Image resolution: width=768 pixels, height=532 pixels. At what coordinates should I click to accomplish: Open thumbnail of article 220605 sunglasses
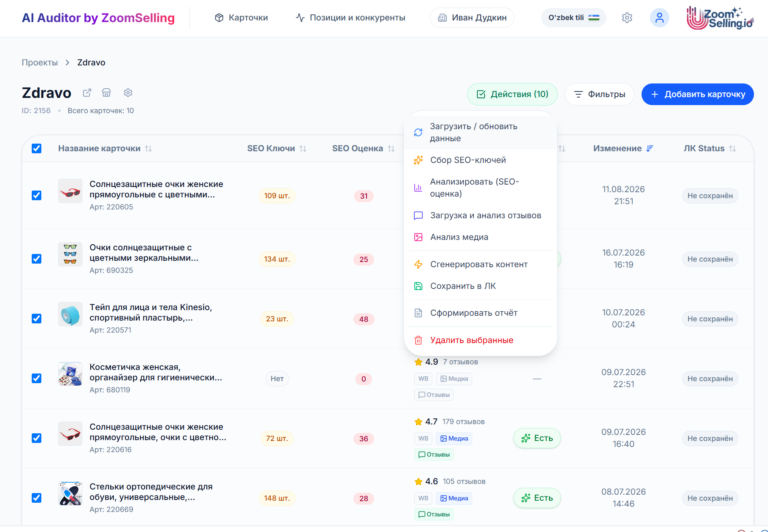(x=70, y=191)
